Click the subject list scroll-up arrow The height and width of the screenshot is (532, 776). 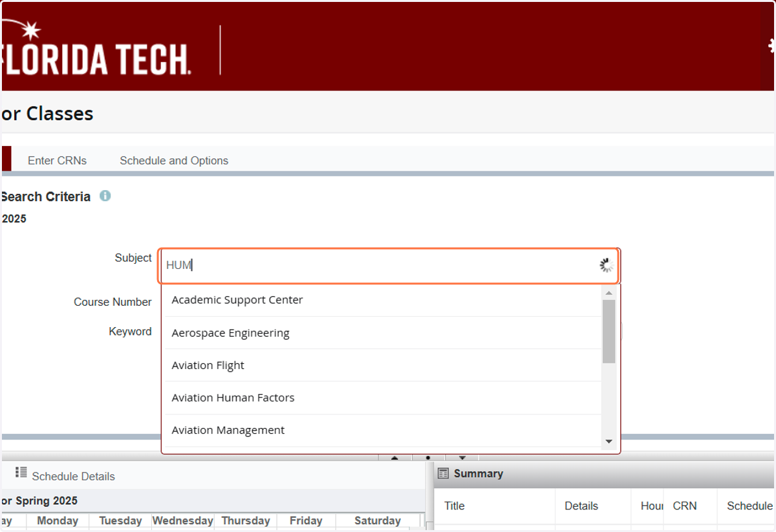tap(609, 293)
